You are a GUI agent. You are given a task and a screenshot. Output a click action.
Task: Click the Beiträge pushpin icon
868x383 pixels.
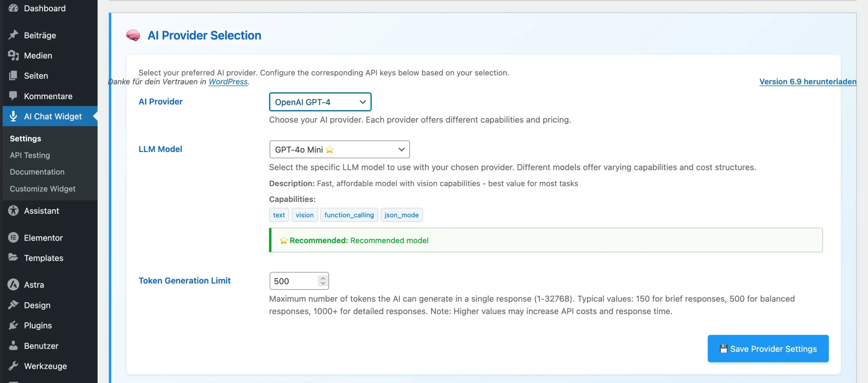pyautogui.click(x=13, y=35)
